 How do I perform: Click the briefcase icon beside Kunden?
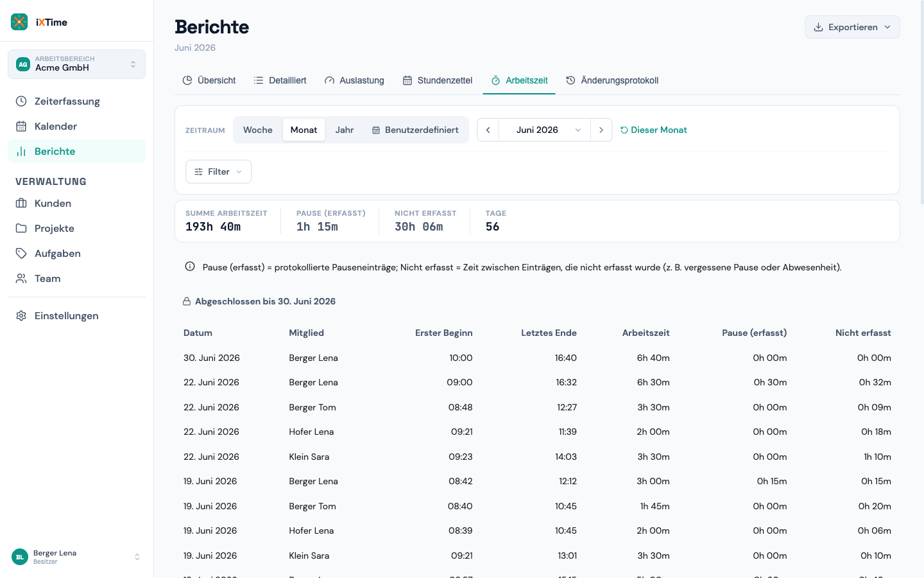[x=21, y=204]
